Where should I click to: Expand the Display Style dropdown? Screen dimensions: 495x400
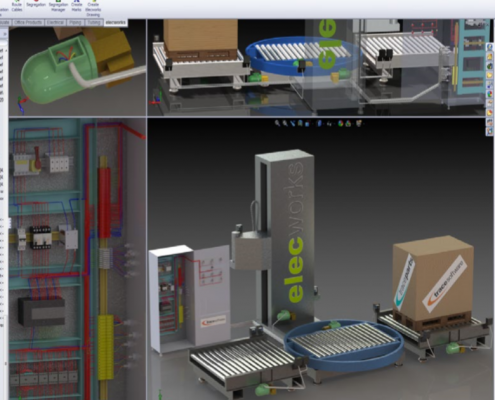pyautogui.click(x=319, y=123)
